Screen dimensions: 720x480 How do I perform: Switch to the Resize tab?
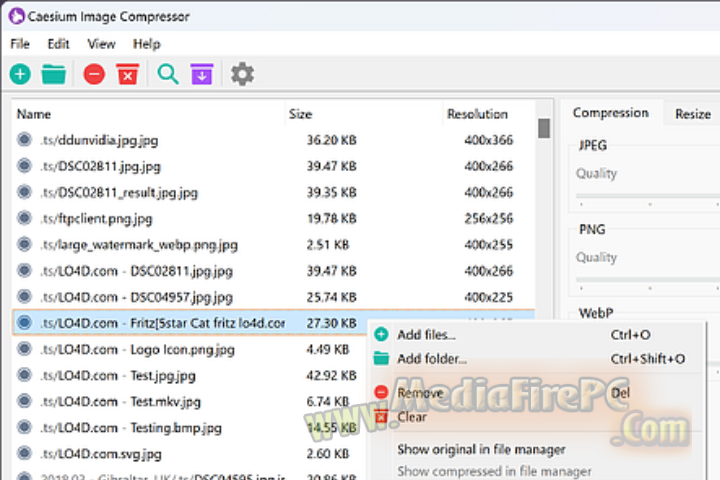pos(693,114)
